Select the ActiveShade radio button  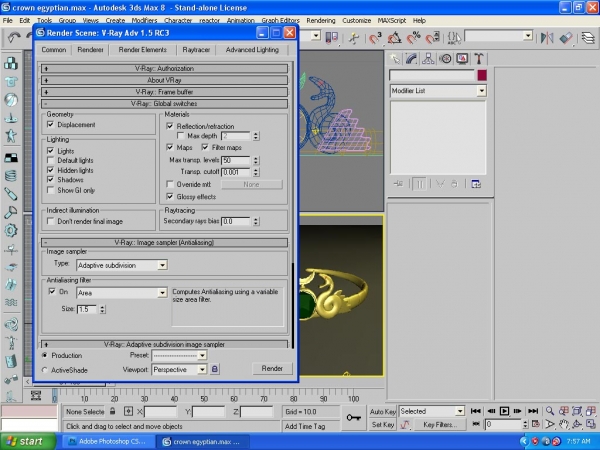(x=45, y=370)
